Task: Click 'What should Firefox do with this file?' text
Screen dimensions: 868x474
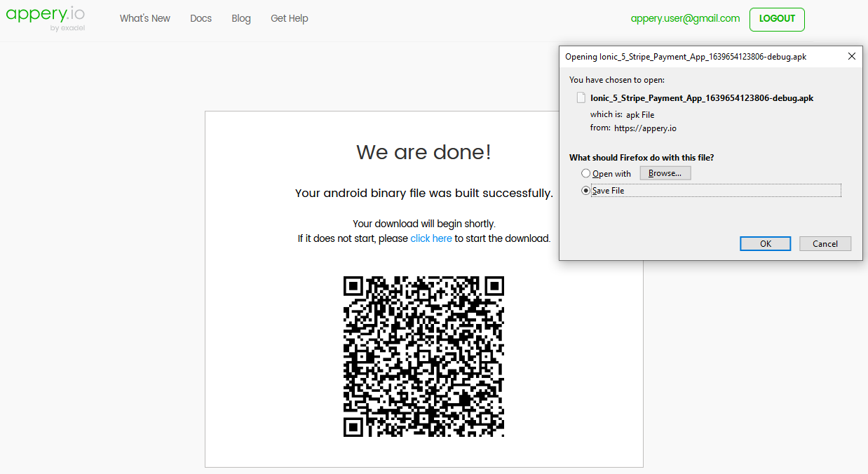Action: 642,158
